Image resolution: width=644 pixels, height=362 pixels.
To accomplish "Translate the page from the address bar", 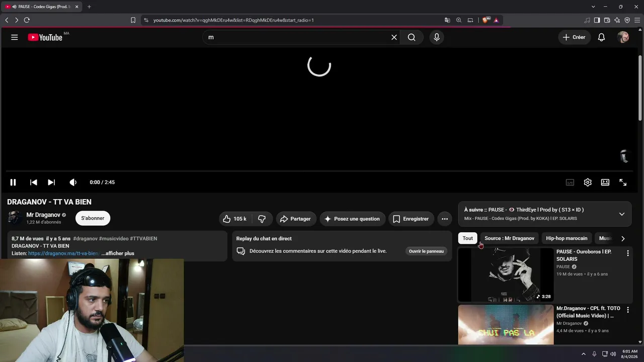I will pyautogui.click(x=447, y=20).
